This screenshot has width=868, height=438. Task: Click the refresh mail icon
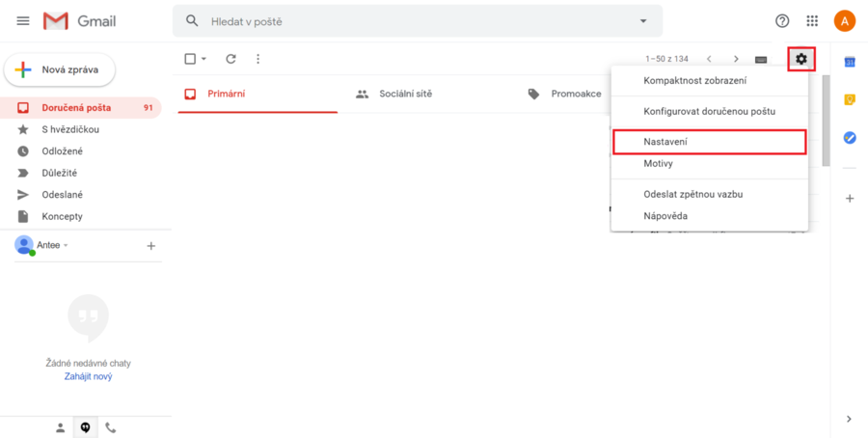point(231,59)
